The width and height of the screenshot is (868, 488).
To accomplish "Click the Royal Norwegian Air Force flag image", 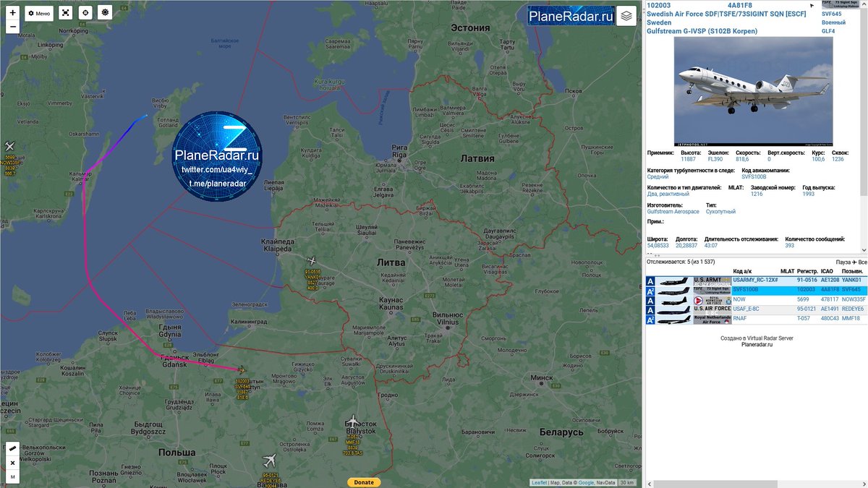I will coord(712,299).
